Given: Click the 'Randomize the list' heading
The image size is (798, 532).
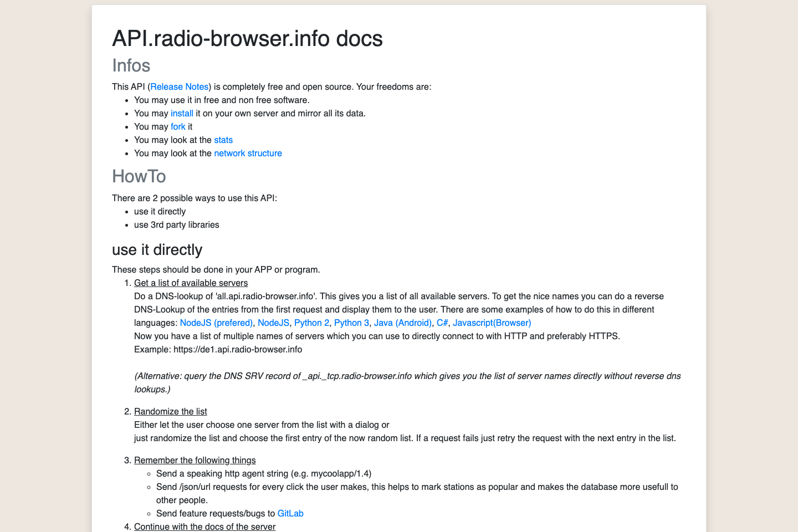Looking at the screenshot, I should tap(170, 411).
